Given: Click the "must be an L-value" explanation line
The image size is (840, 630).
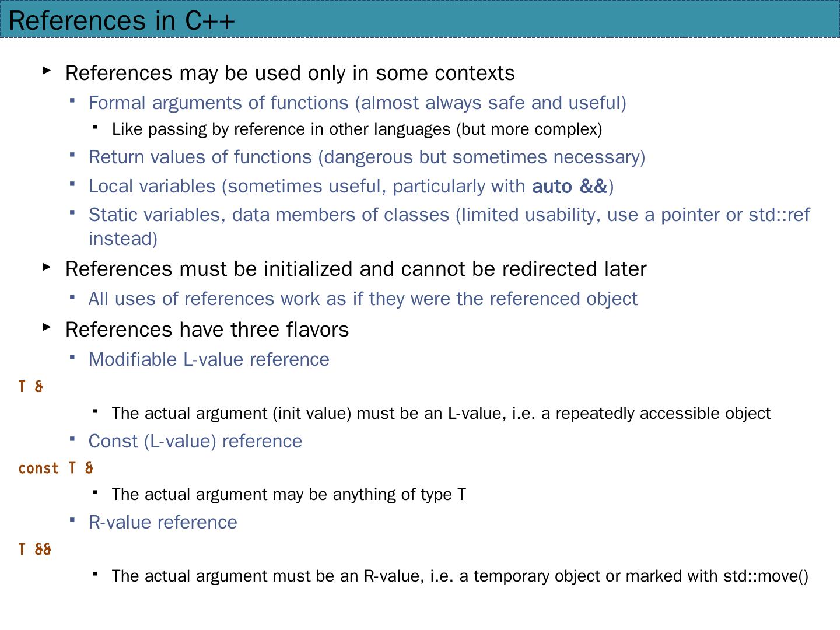Looking at the screenshot, I should [441, 414].
